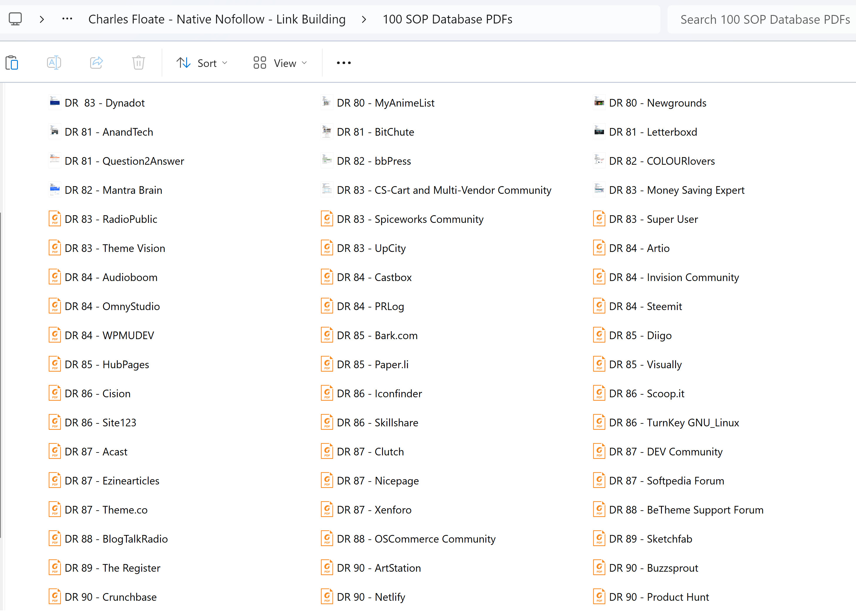Select file DR 87 - DEV Community
The image size is (856, 616).
tap(658, 452)
